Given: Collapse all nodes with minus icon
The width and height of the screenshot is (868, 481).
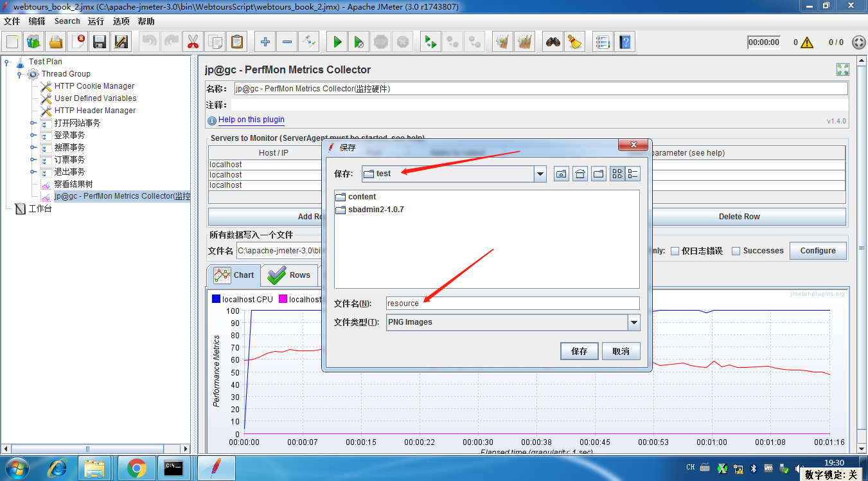Looking at the screenshot, I should pos(287,42).
